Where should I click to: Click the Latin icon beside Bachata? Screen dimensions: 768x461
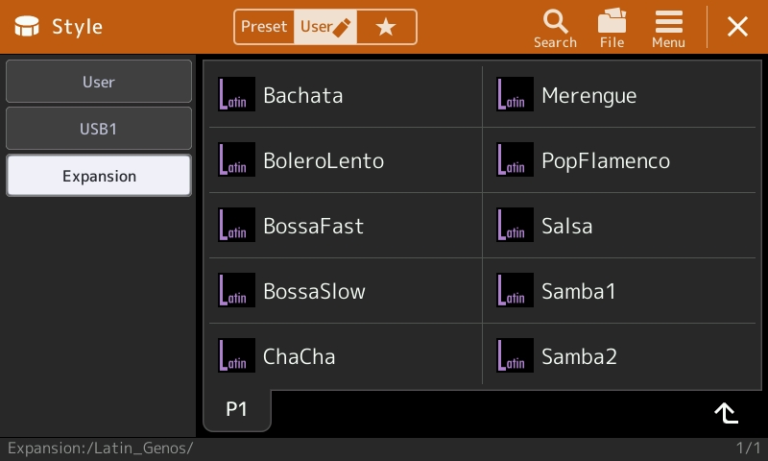(237, 94)
